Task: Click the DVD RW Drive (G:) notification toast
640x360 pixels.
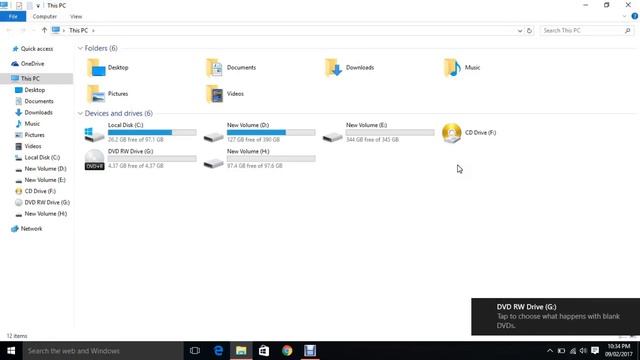Action: [556, 317]
